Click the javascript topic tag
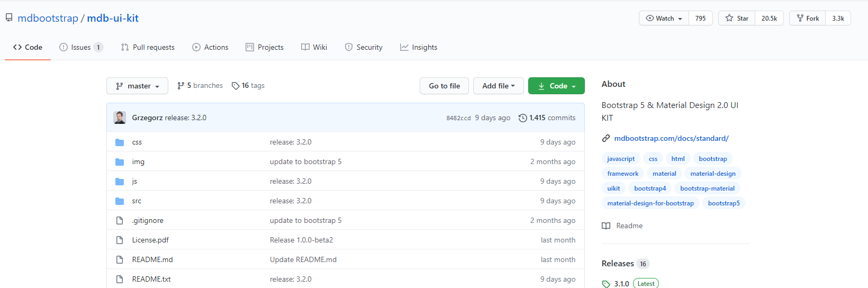The height and width of the screenshot is (288, 868). click(x=621, y=159)
